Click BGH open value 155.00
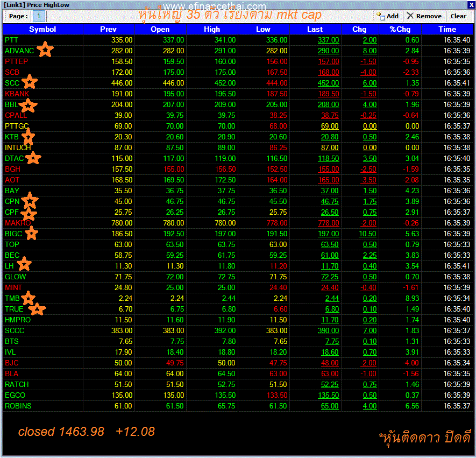 click(174, 170)
